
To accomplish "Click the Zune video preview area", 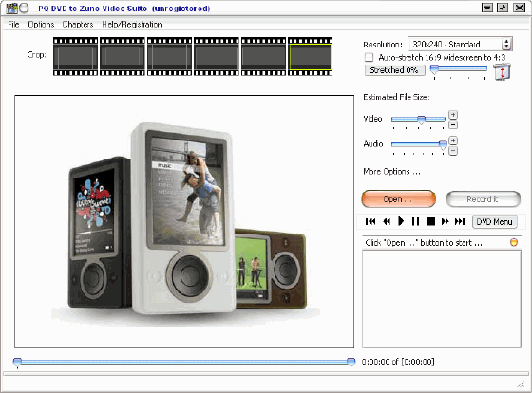I will [x=184, y=221].
